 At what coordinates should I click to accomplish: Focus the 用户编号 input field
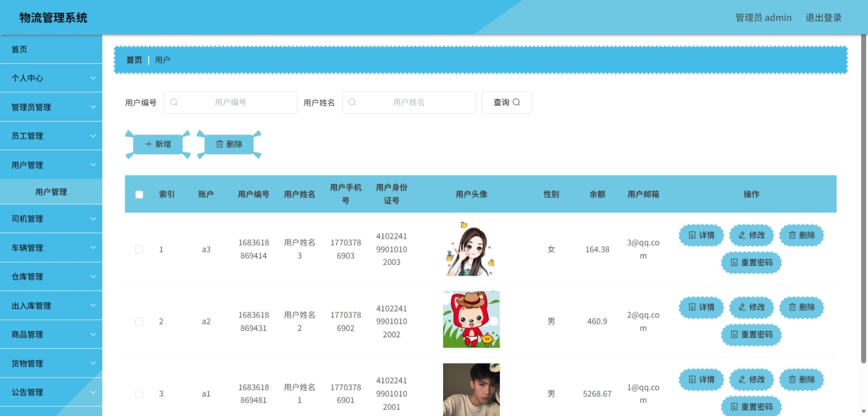pyautogui.click(x=230, y=102)
